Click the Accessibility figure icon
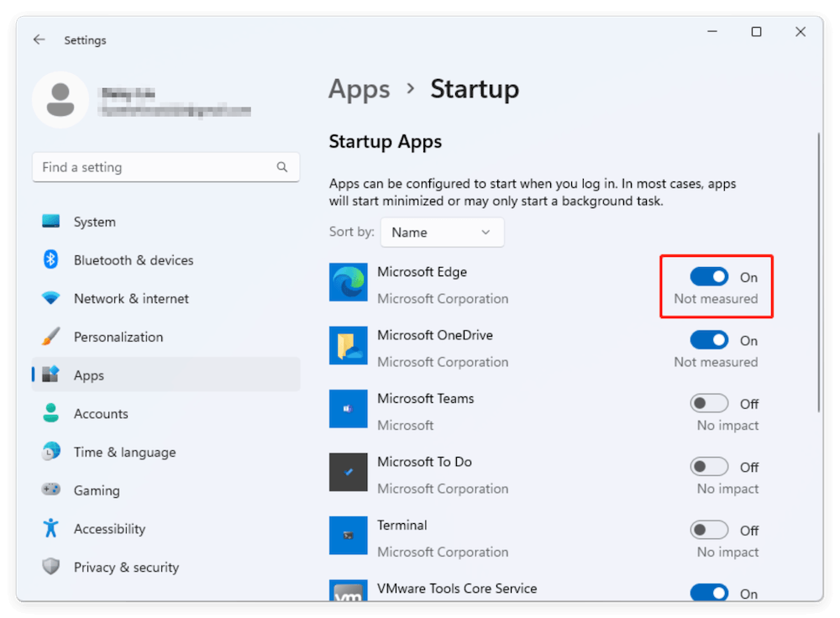The width and height of the screenshot is (840, 618). click(51, 528)
